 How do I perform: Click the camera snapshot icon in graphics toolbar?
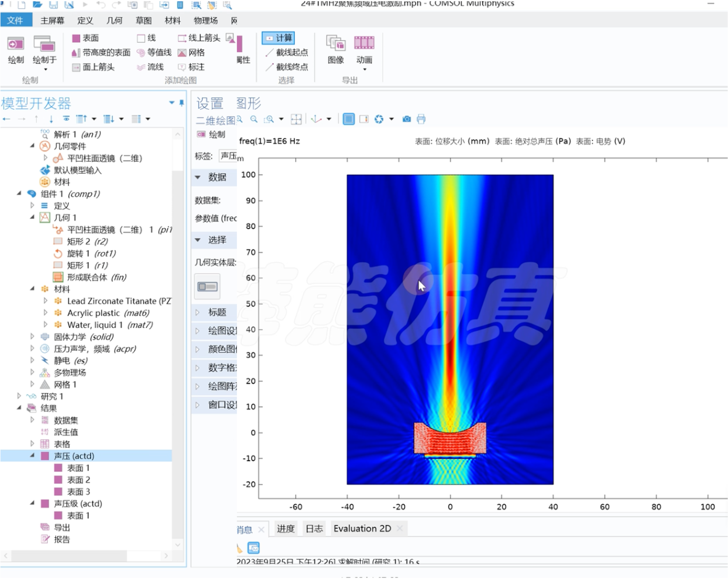[x=407, y=119]
